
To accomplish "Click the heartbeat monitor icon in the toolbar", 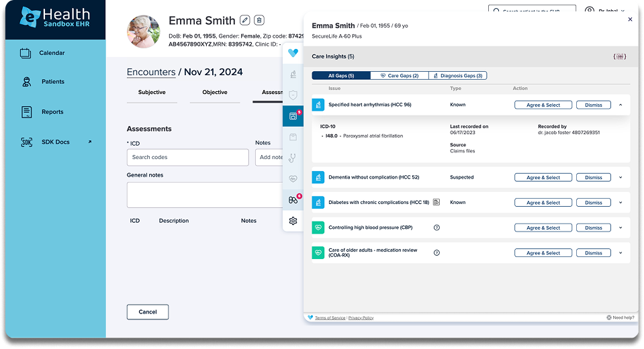I will coord(293,179).
